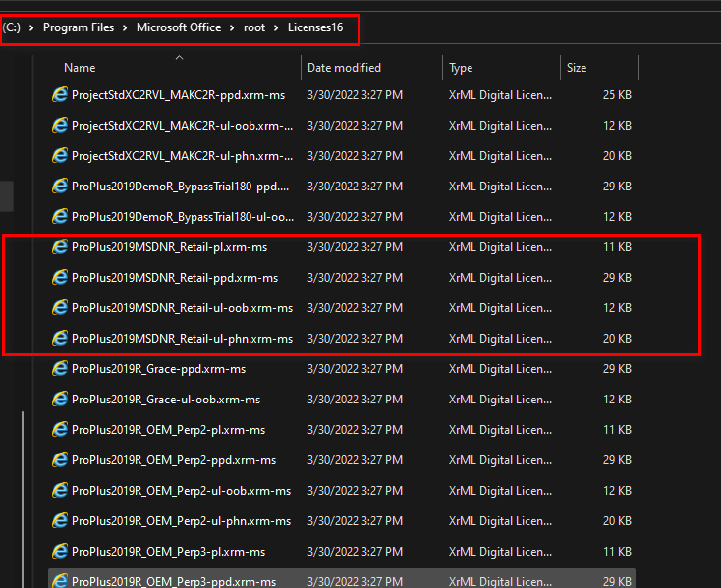Navigate to root breadcrumb folder
This screenshot has width=721, height=588.
click(x=254, y=27)
